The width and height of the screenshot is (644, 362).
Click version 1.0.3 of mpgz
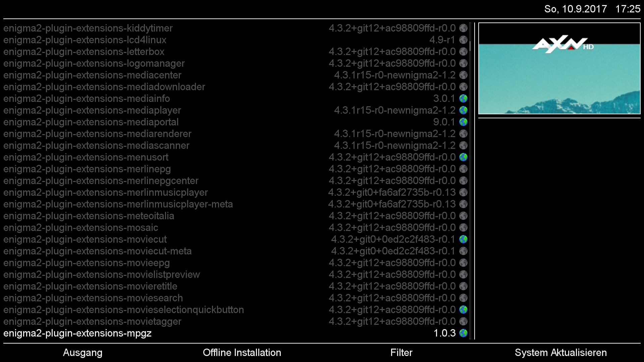[x=445, y=333]
